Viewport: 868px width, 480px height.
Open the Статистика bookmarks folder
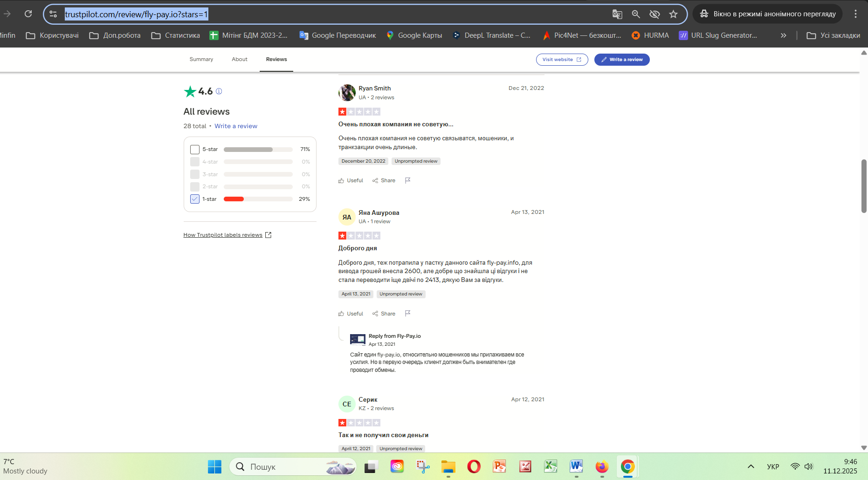point(176,35)
